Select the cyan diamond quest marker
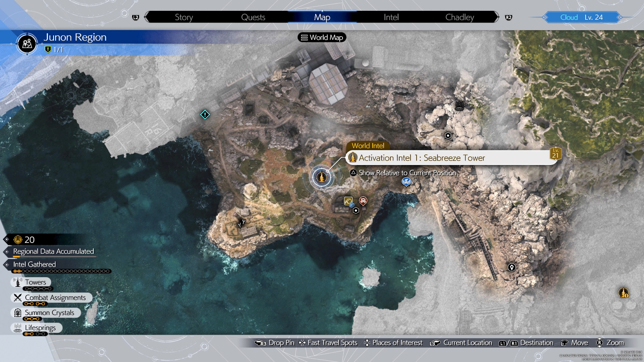The height and width of the screenshot is (362, 644). pos(205,115)
